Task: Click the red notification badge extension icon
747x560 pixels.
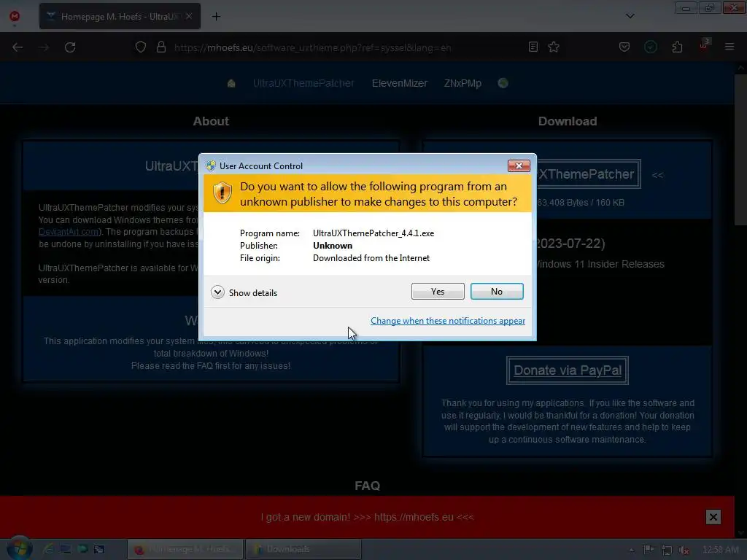Action: click(704, 44)
